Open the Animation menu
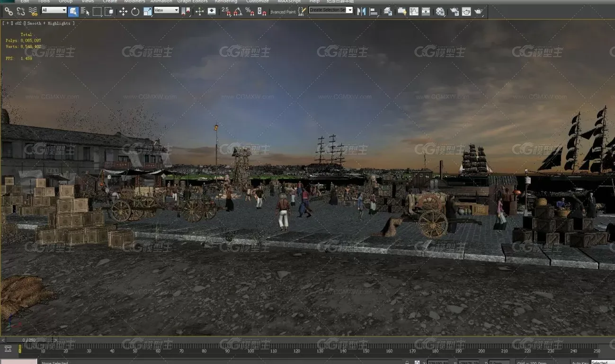615x364 pixels. pyautogui.click(x=161, y=1)
